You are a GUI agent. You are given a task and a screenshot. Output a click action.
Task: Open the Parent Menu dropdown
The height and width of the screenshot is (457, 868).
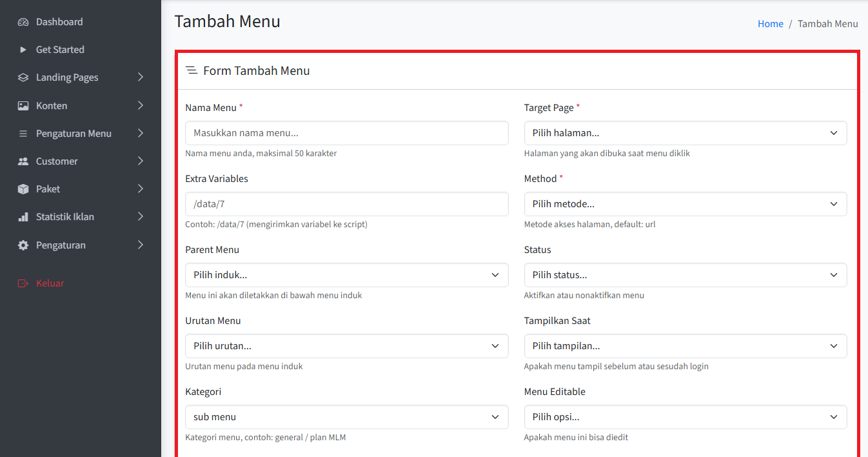click(346, 275)
